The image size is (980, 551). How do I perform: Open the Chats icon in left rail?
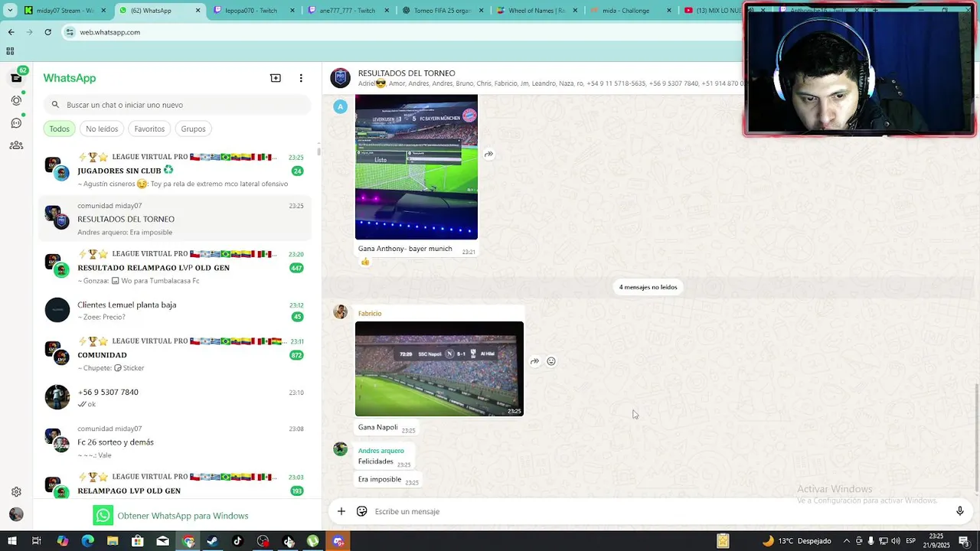point(16,78)
